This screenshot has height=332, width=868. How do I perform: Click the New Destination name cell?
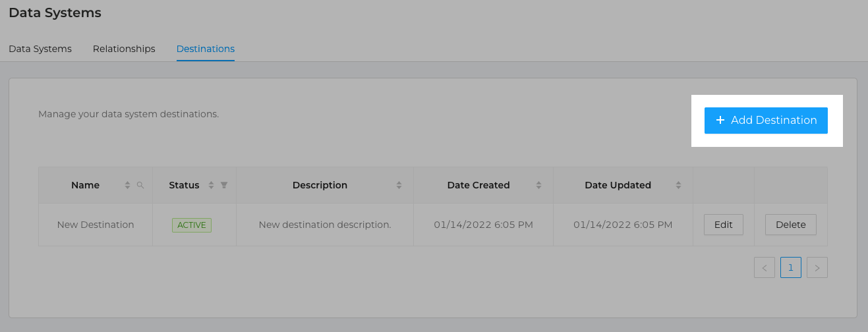coord(96,225)
